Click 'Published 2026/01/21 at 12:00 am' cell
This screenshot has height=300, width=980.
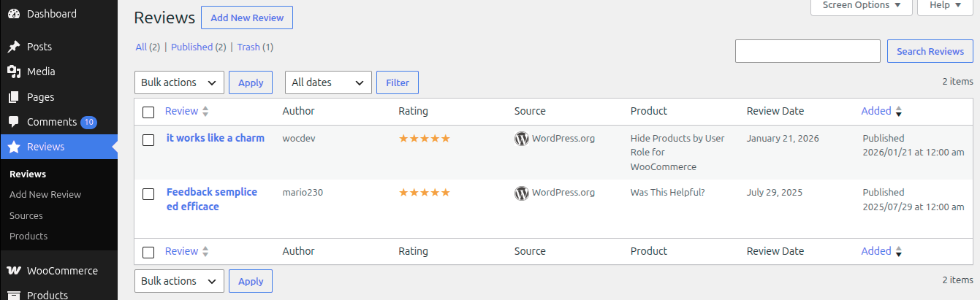tap(913, 145)
